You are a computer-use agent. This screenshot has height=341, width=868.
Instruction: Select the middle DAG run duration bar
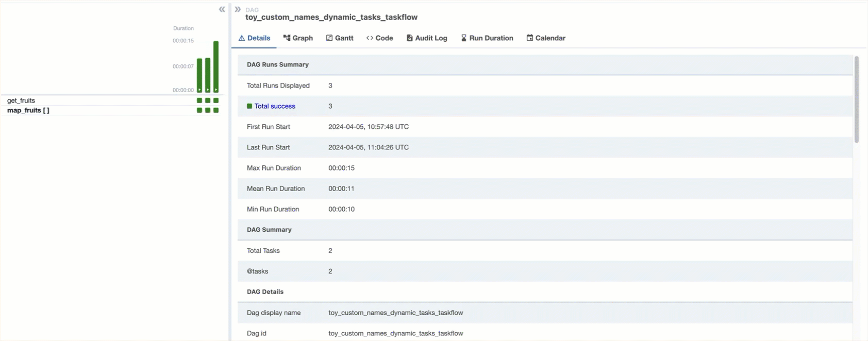point(208,75)
